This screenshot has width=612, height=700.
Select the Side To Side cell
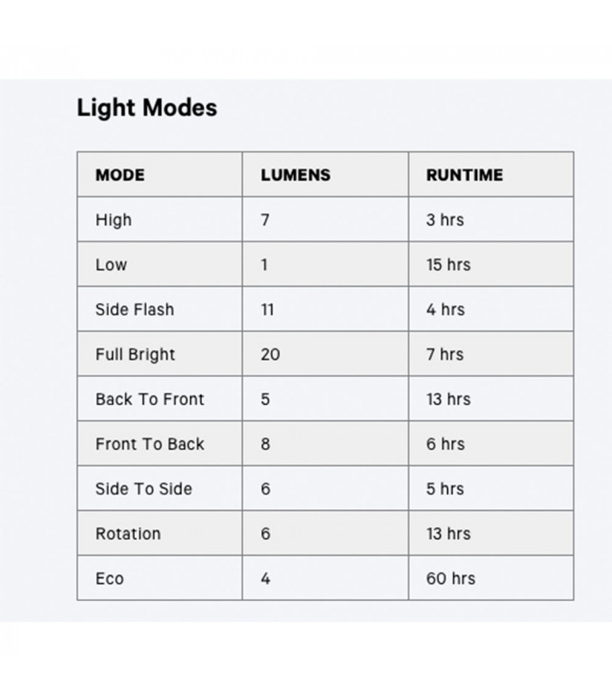tap(143, 489)
